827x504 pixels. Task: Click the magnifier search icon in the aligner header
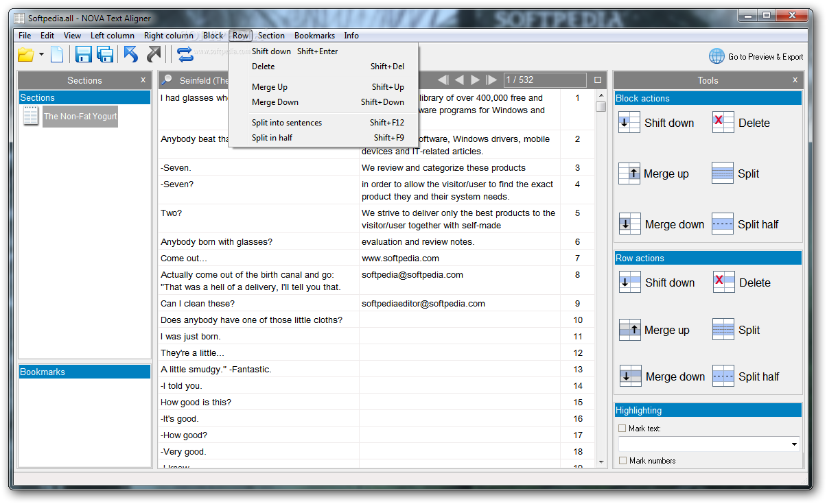tap(167, 80)
